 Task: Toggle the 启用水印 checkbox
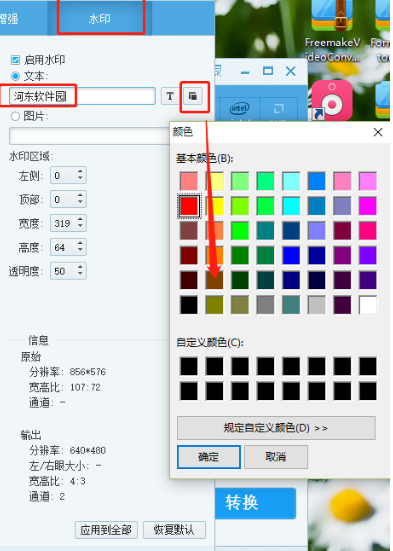pyautogui.click(x=15, y=60)
